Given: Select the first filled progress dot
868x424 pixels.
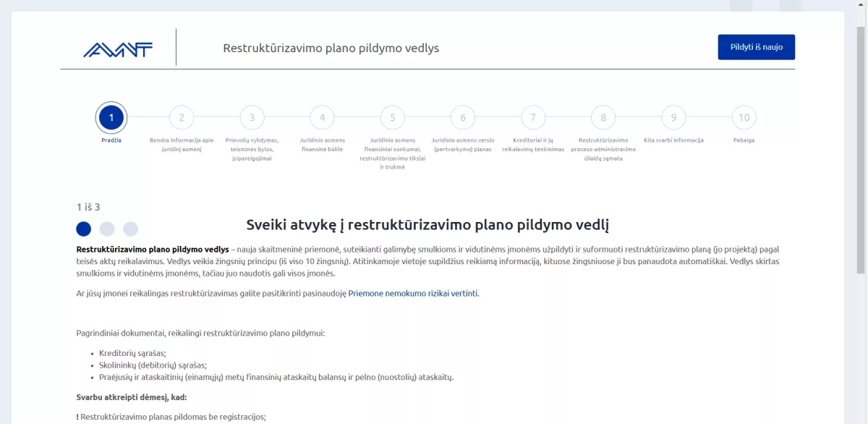Looking at the screenshot, I should pos(83,229).
